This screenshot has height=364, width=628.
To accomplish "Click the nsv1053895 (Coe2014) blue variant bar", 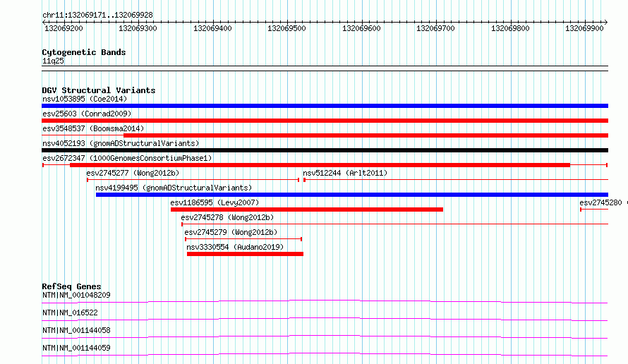I will [x=325, y=106].
